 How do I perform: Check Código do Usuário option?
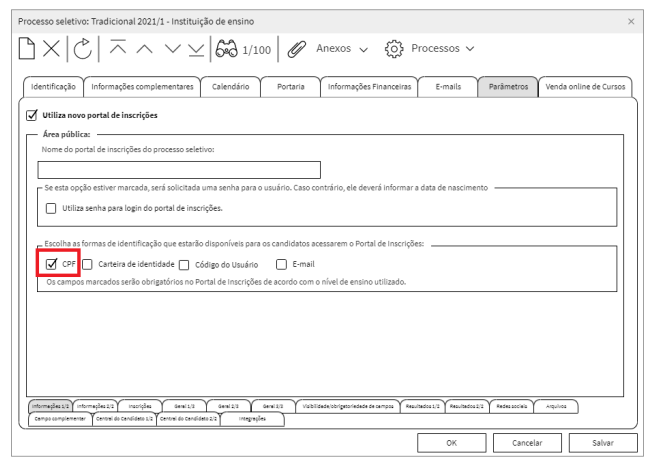tap(184, 265)
